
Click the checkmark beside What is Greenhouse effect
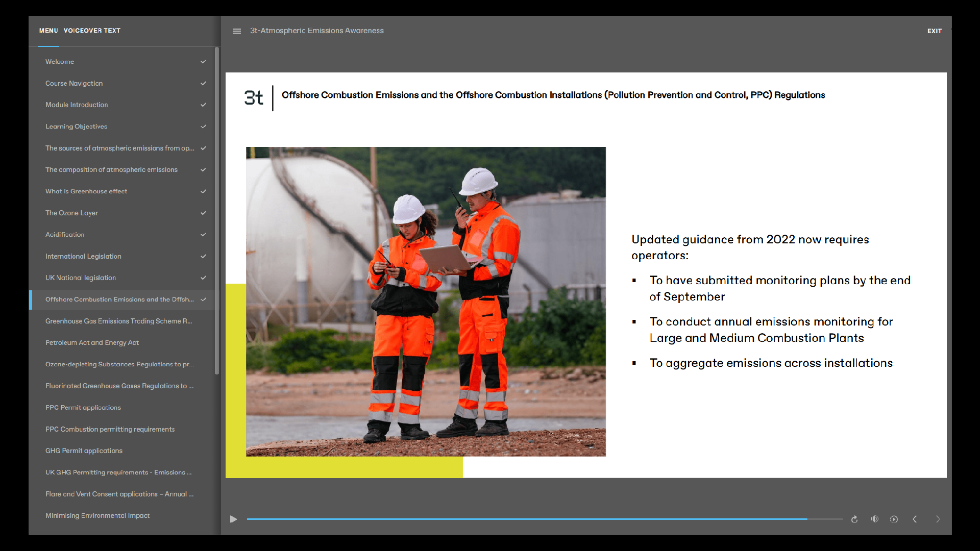[203, 191]
